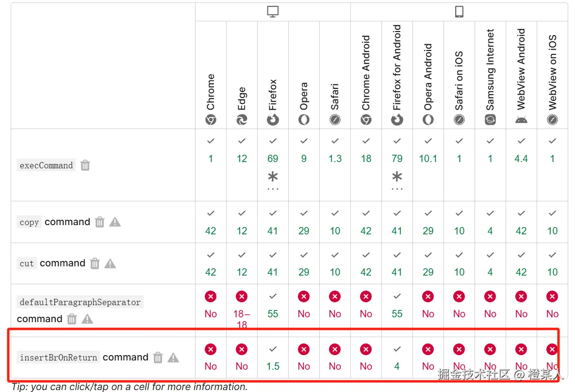
Task: Click Safari 10 cut command cell
Action: point(335,263)
